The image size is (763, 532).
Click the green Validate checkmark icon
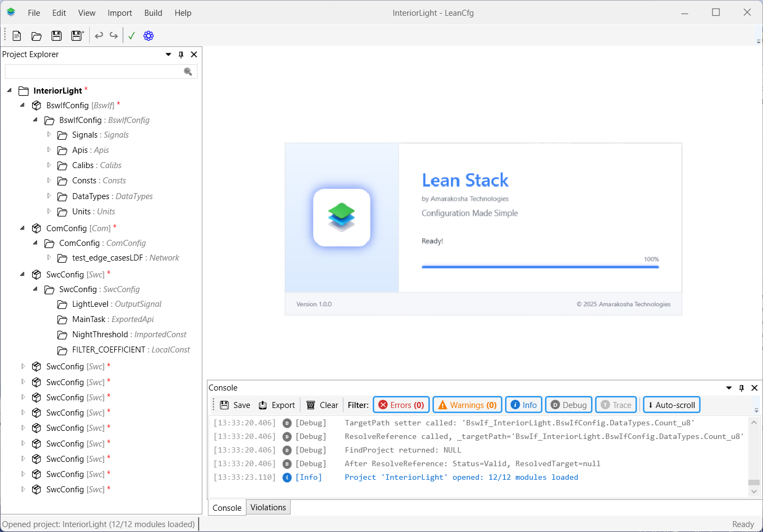[x=132, y=36]
